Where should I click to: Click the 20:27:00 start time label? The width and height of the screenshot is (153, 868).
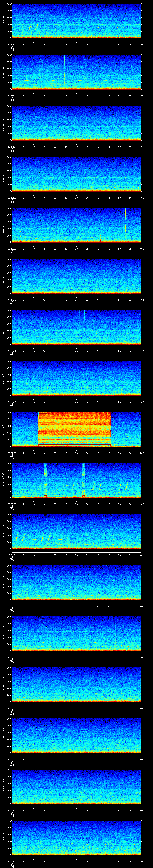tap(12, 708)
